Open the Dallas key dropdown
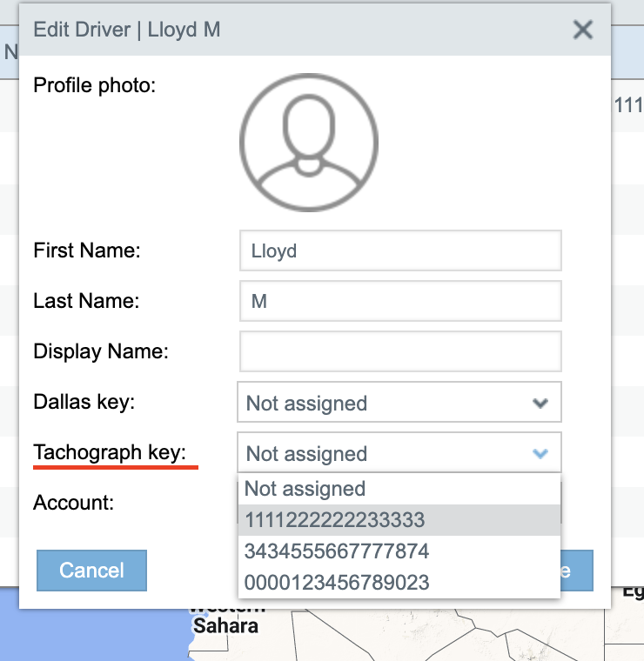Image resolution: width=644 pixels, height=661 pixels. [x=399, y=404]
